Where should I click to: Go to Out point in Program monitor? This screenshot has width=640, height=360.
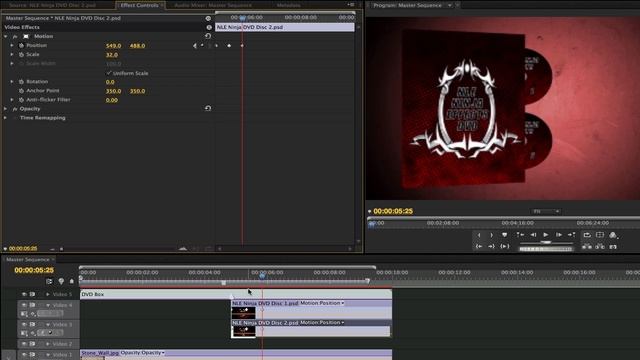coord(491,247)
